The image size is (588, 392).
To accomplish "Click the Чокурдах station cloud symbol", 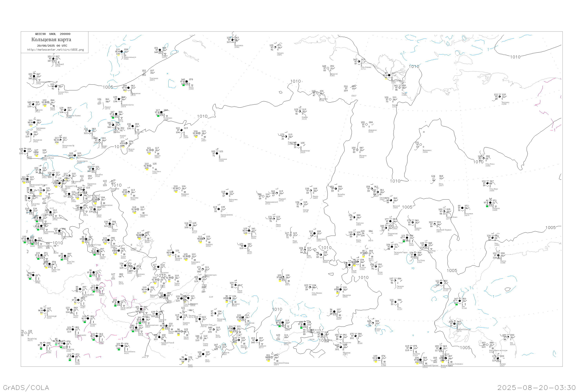I will click(x=499, y=97).
